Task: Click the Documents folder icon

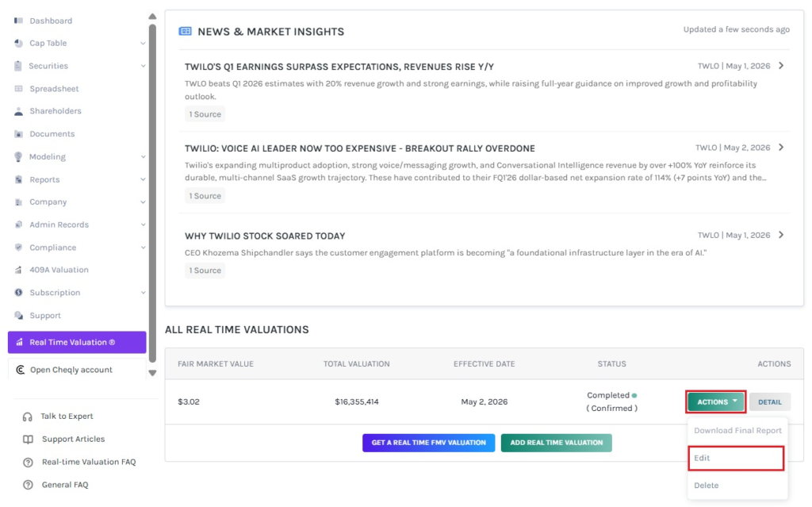Action: click(19, 134)
